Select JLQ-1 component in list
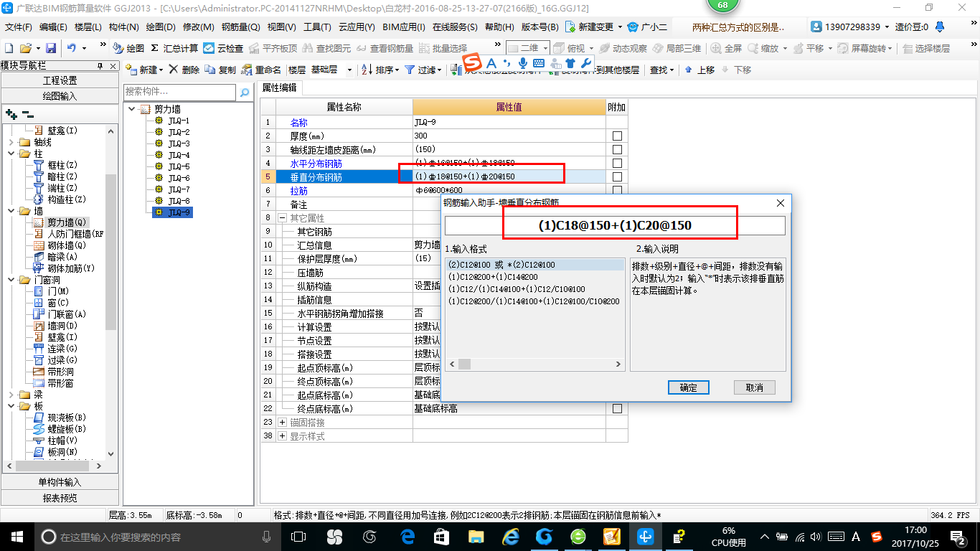The image size is (980, 551). pyautogui.click(x=172, y=121)
